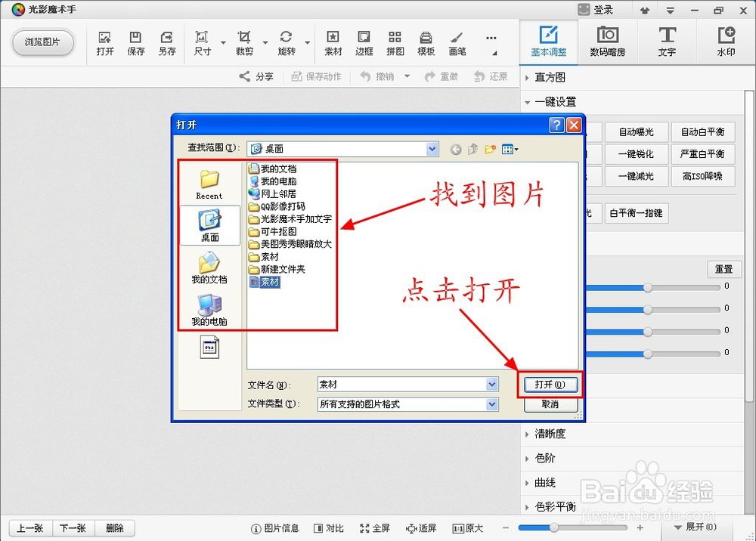Screen dimensions: 756x541
Task: Click the 高ISO降噪 button
Action: coord(702,176)
